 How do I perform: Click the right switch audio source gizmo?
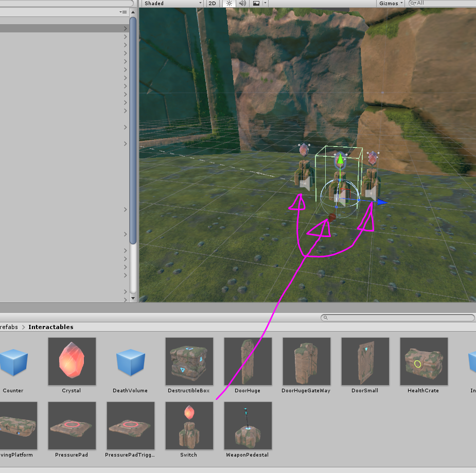pos(371,193)
